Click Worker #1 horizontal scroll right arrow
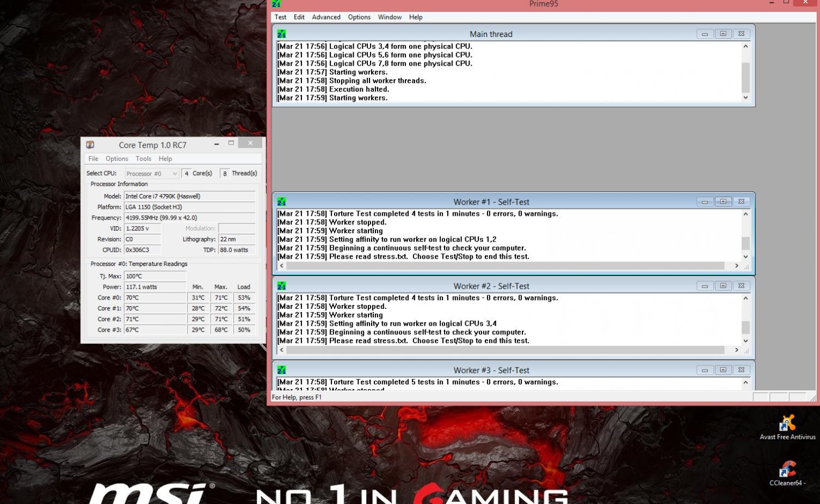 [x=737, y=266]
